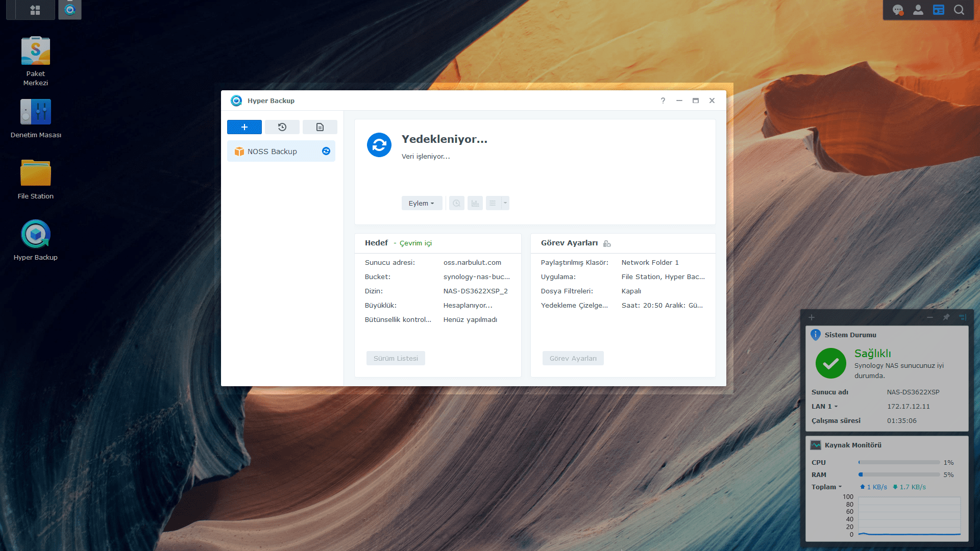Expand the Toplam network dropdown
The image size is (980, 551).
click(x=826, y=487)
